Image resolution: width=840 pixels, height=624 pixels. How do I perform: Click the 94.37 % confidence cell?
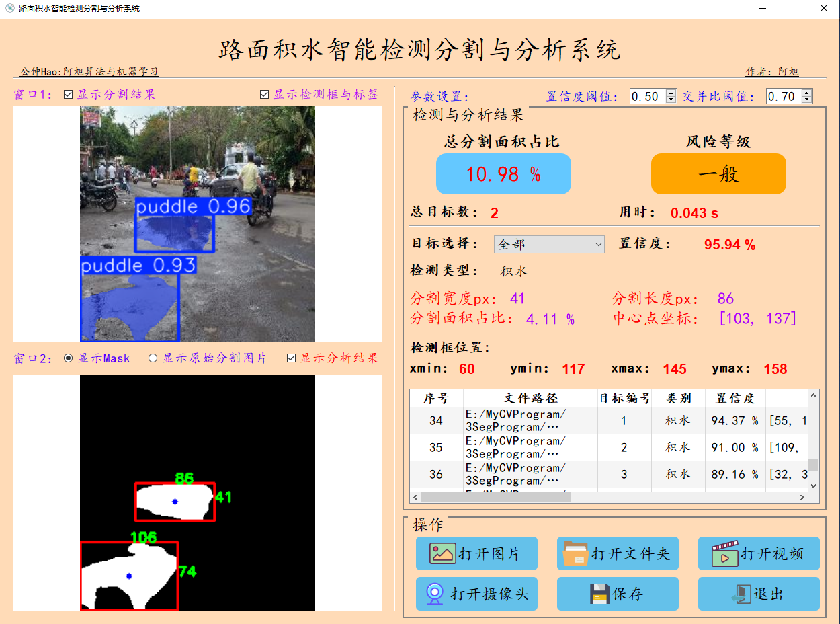point(735,421)
